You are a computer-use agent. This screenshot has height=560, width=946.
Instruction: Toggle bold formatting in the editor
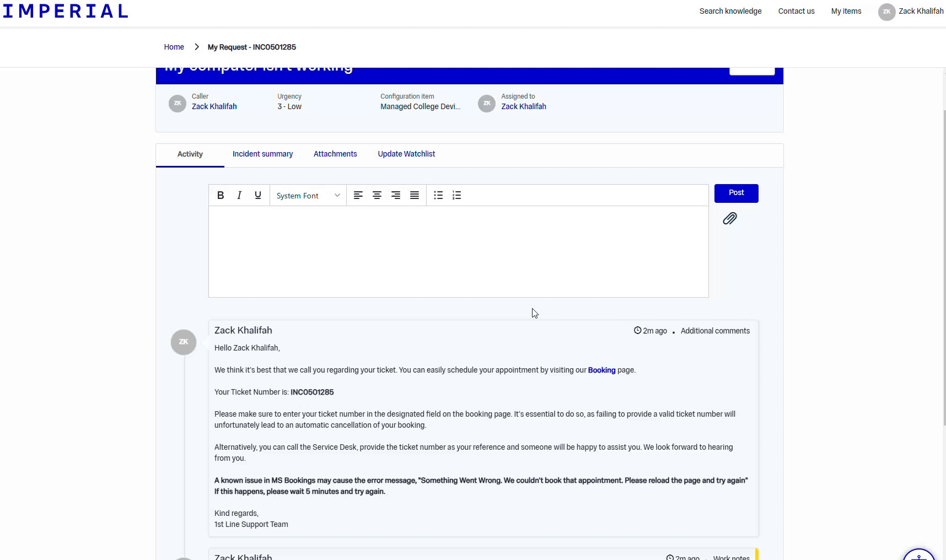tap(221, 195)
